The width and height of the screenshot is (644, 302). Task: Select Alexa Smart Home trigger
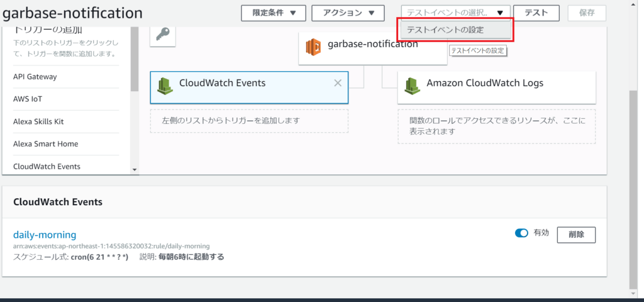point(45,144)
